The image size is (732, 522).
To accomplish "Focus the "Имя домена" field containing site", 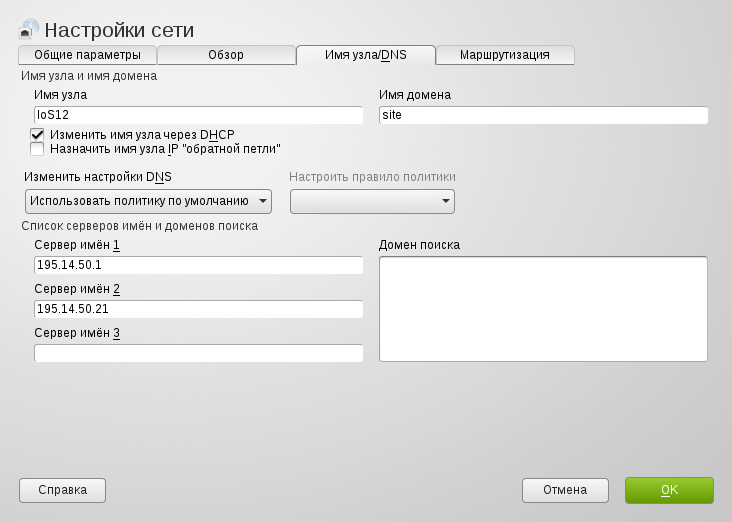I will (x=543, y=115).
